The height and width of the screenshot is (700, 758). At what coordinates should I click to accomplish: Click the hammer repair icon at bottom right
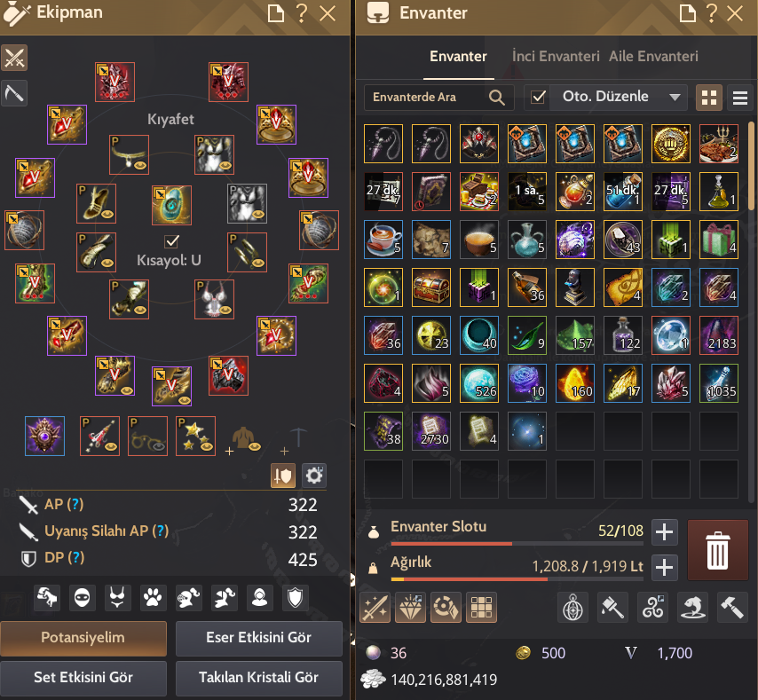tap(732, 607)
